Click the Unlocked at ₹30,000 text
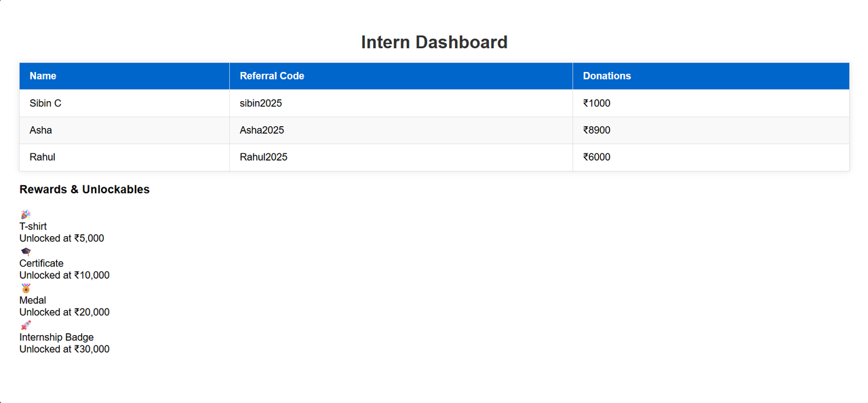Screen dimensions: 868x403 64,349
